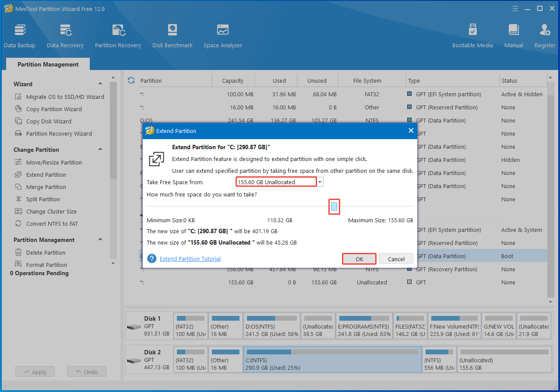Open the Manual

click(514, 36)
